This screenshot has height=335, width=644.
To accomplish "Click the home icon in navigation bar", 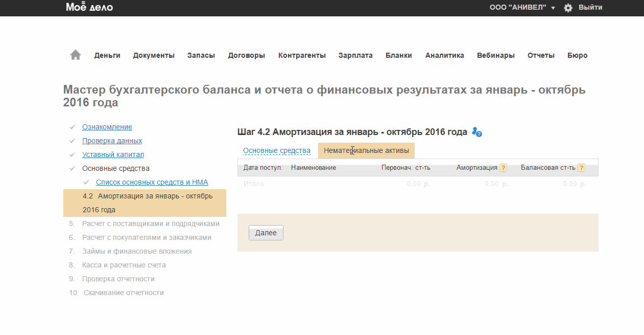I will pyautogui.click(x=76, y=55).
